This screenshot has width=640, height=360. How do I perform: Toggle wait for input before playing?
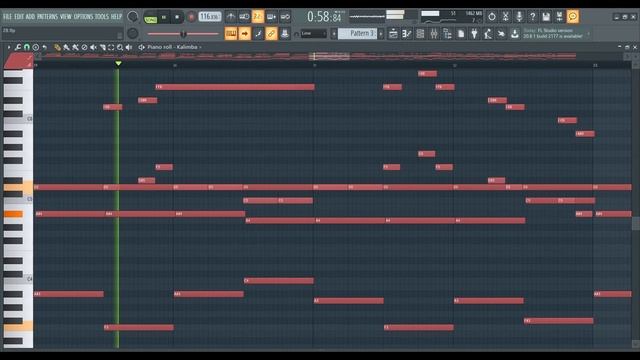click(244, 17)
